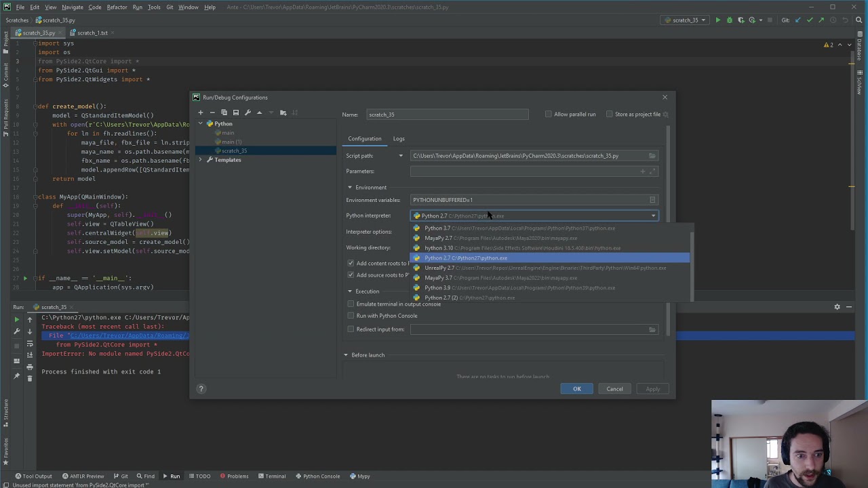
Task: Open Script path type dropdown arrow
Action: (x=401, y=156)
